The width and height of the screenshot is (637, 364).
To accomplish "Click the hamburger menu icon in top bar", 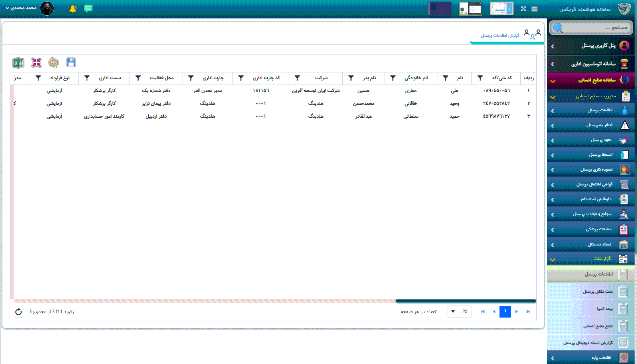I will (534, 9).
